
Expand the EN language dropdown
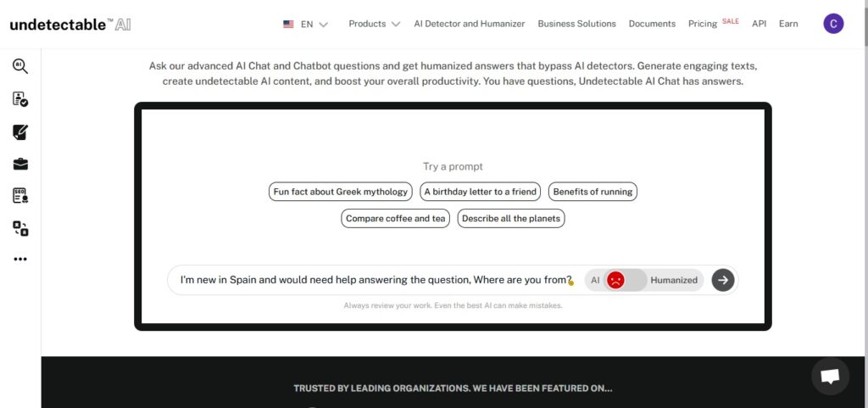tap(314, 25)
